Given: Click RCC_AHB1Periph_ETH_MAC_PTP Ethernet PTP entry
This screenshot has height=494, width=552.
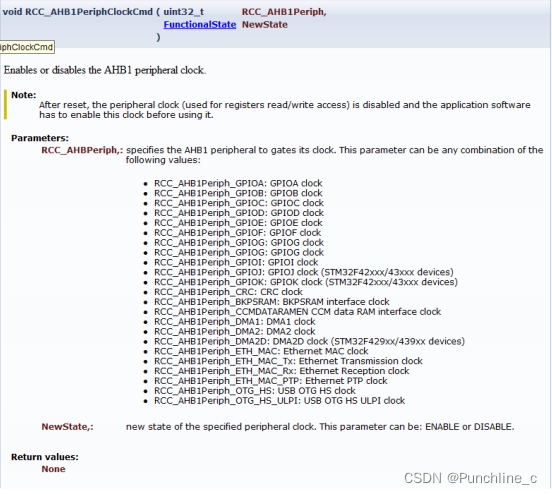Looking at the screenshot, I should (271, 381).
